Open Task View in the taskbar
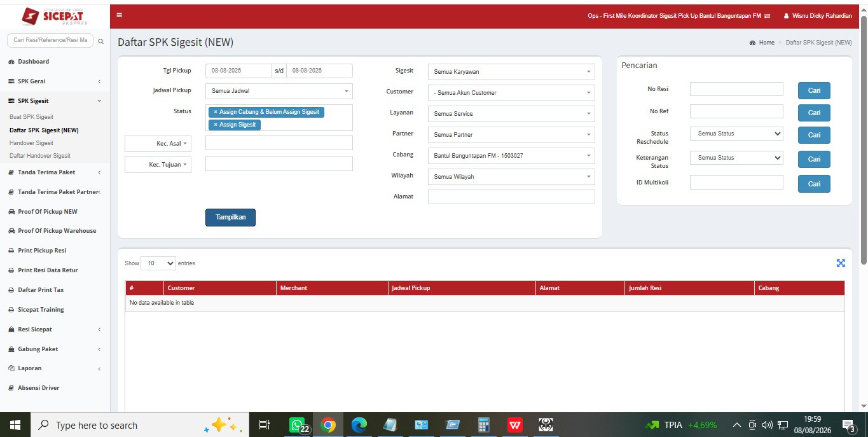The height and width of the screenshot is (437, 868). coord(265,425)
